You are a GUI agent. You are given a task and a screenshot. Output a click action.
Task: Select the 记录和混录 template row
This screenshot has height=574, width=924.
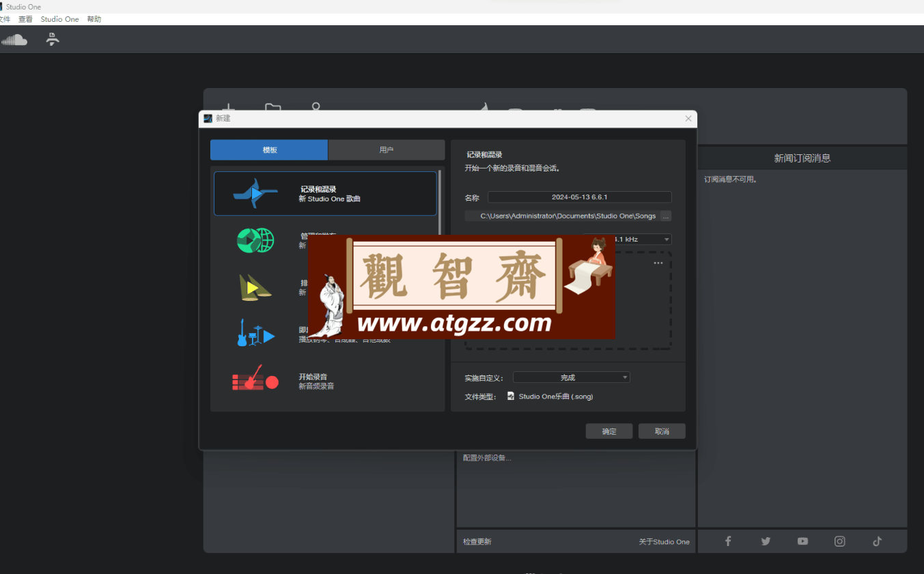coord(325,194)
